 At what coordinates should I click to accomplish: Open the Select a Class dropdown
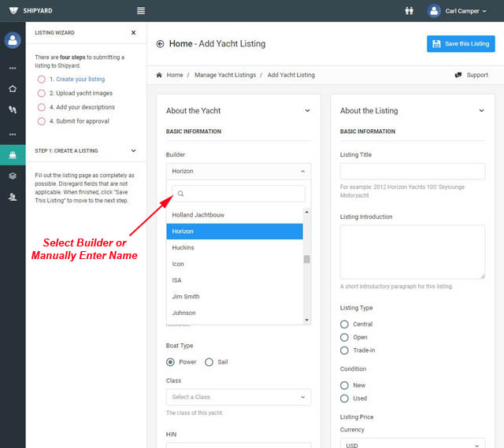pyautogui.click(x=238, y=398)
